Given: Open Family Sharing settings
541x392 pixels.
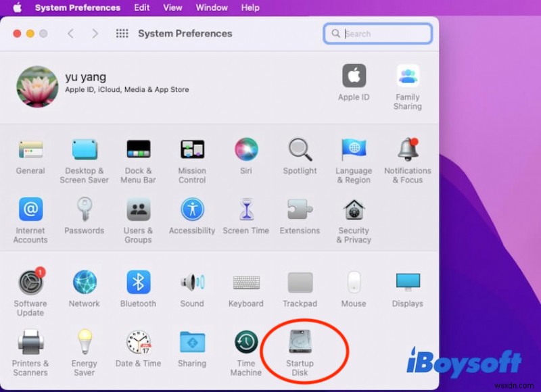Looking at the screenshot, I should [407, 76].
